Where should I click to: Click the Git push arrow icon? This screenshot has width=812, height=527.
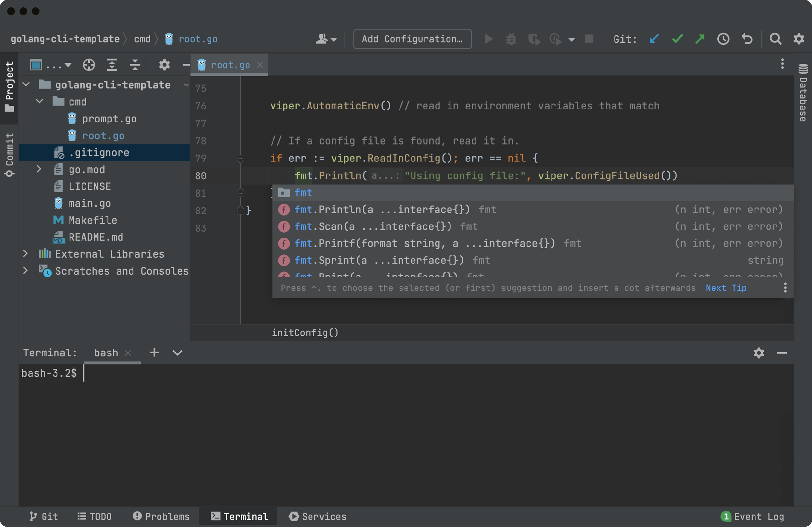click(x=700, y=39)
